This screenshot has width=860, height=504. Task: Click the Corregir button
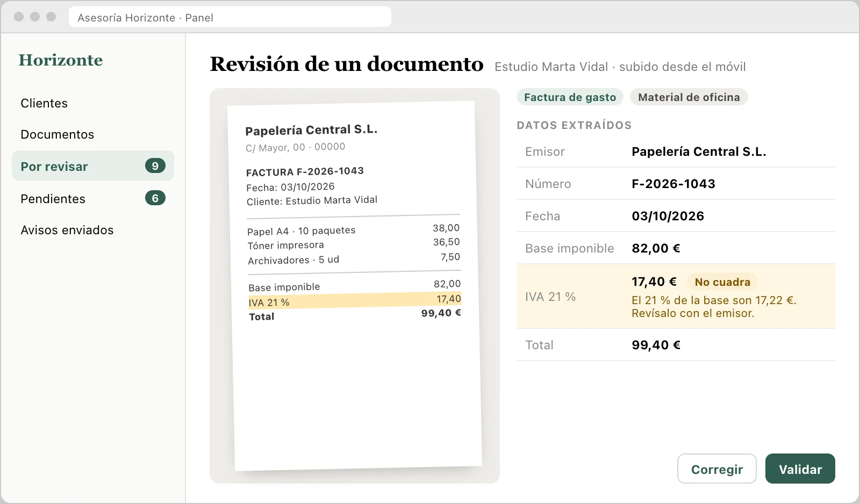coord(716,469)
